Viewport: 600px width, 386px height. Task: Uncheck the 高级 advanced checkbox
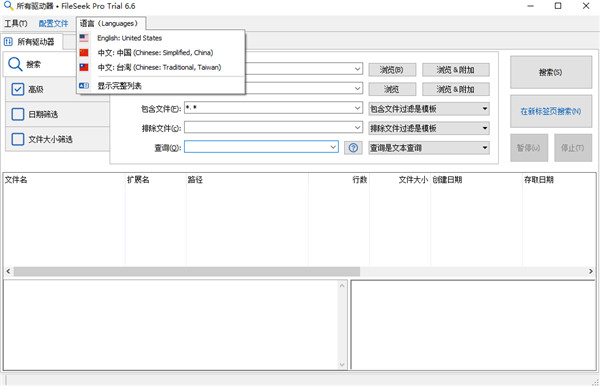tap(18, 89)
